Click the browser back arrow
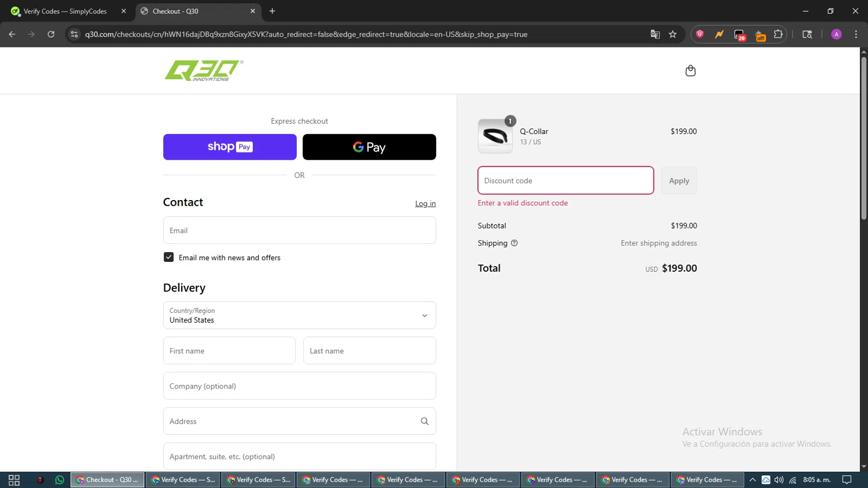 point(12,34)
